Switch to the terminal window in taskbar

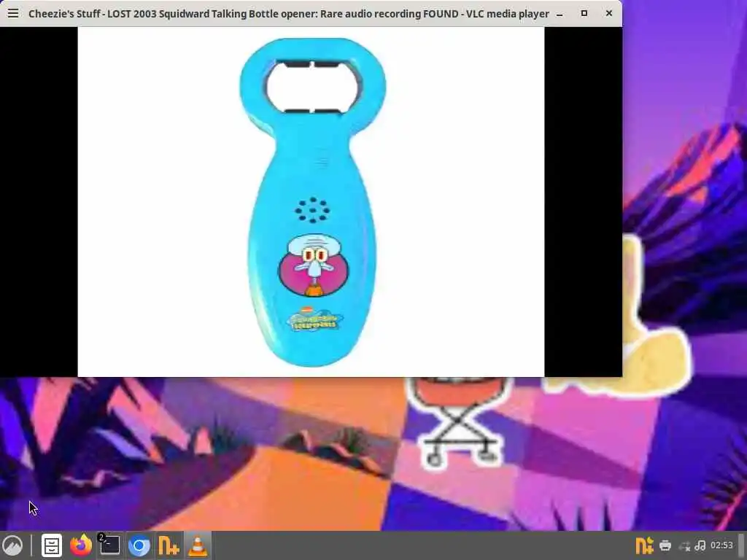[x=109, y=545]
